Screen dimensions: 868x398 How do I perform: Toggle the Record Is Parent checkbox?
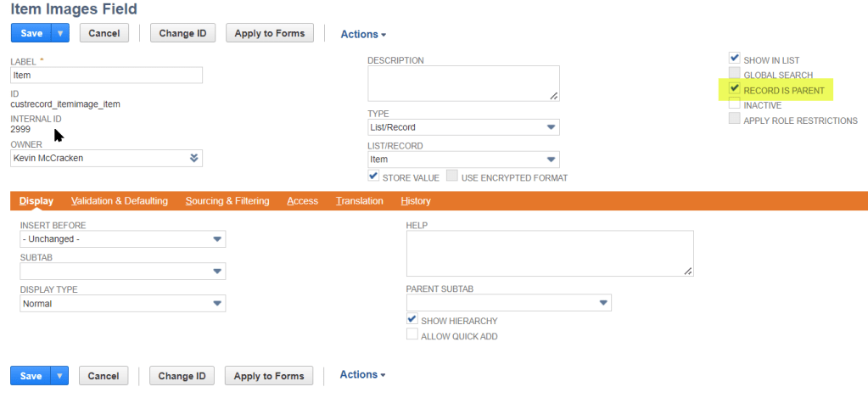point(735,88)
